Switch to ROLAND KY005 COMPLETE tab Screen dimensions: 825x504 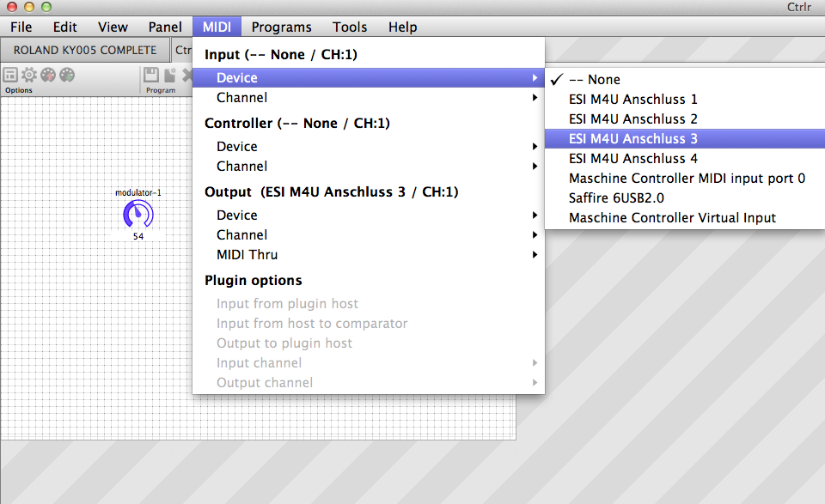point(85,50)
